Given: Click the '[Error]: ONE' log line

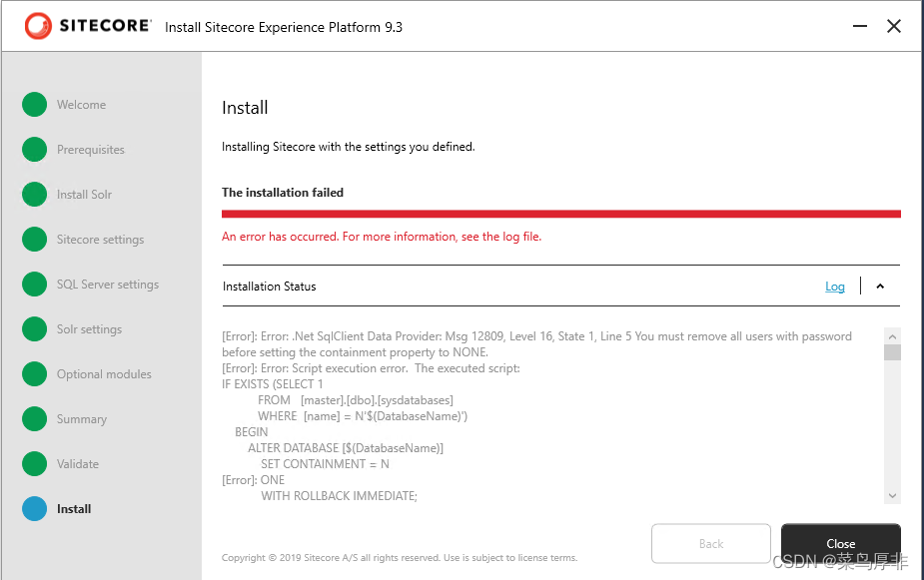Looking at the screenshot, I should [253, 480].
